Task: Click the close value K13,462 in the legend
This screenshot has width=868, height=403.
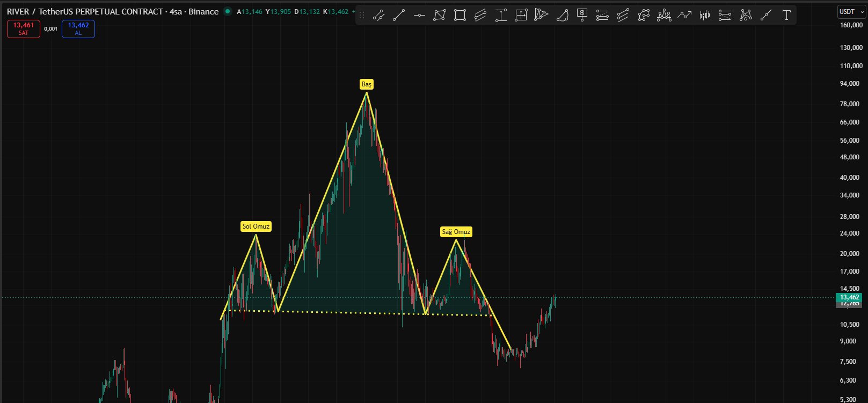Action: [x=336, y=11]
